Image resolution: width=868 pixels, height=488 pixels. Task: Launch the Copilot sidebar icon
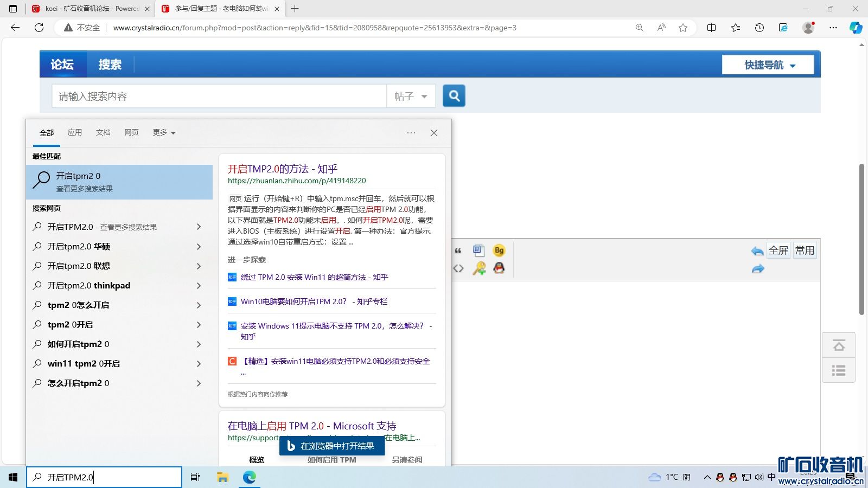click(856, 28)
